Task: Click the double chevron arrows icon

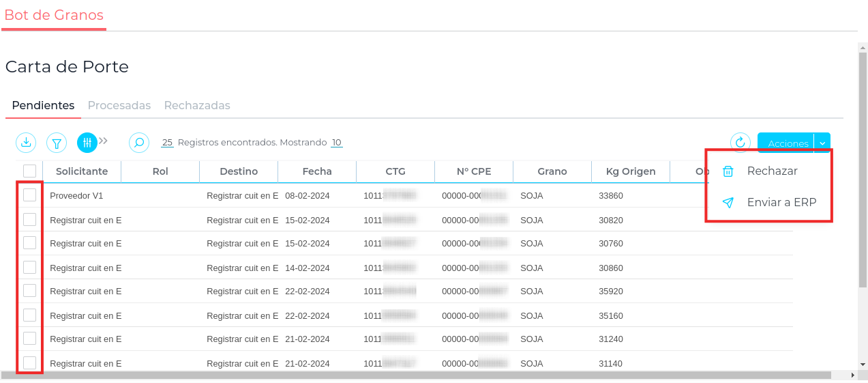Action: pyautogui.click(x=104, y=141)
